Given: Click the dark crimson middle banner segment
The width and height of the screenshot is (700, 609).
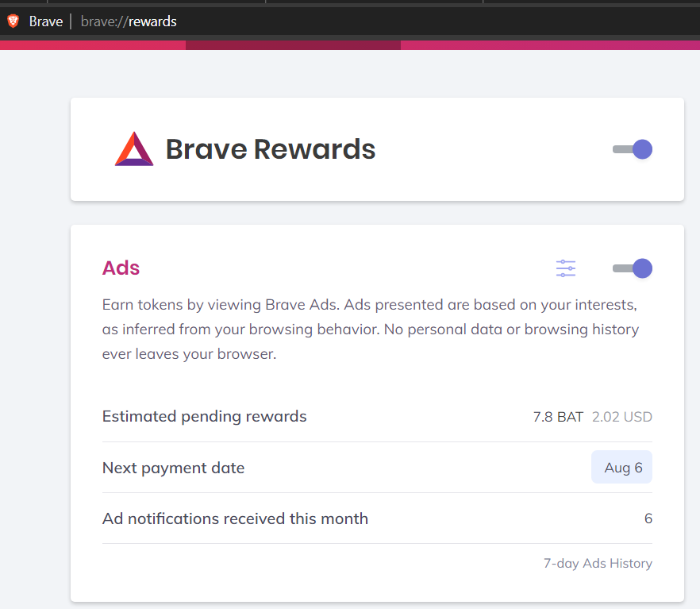Looking at the screenshot, I should point(293,45).
